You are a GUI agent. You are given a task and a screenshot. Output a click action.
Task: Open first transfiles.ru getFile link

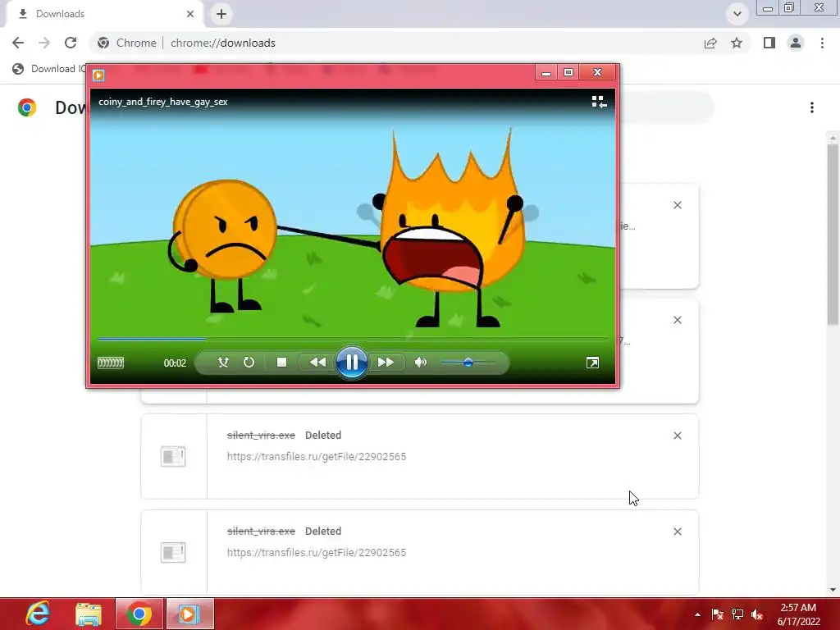(x=317, y=456)
